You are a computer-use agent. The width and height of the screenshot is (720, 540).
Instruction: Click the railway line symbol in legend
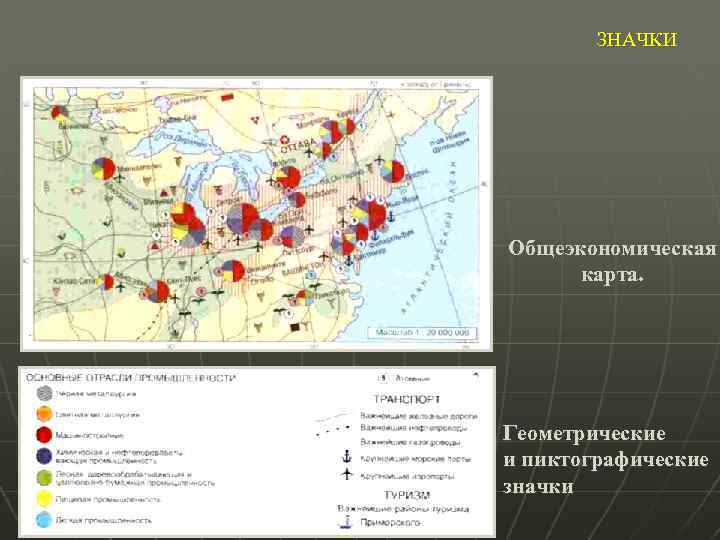tap(333, 417)
